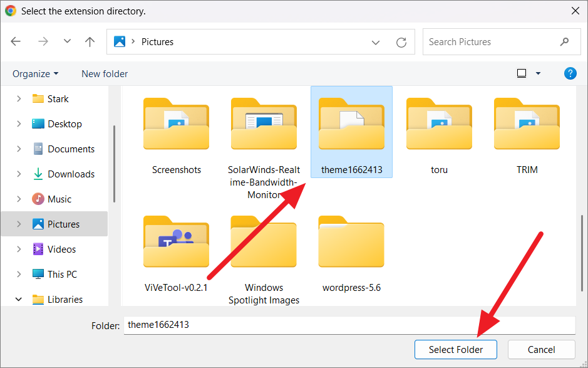588x368 pixels.
Task: Click the search magnifier icon
Action: [x=564, y=41]
